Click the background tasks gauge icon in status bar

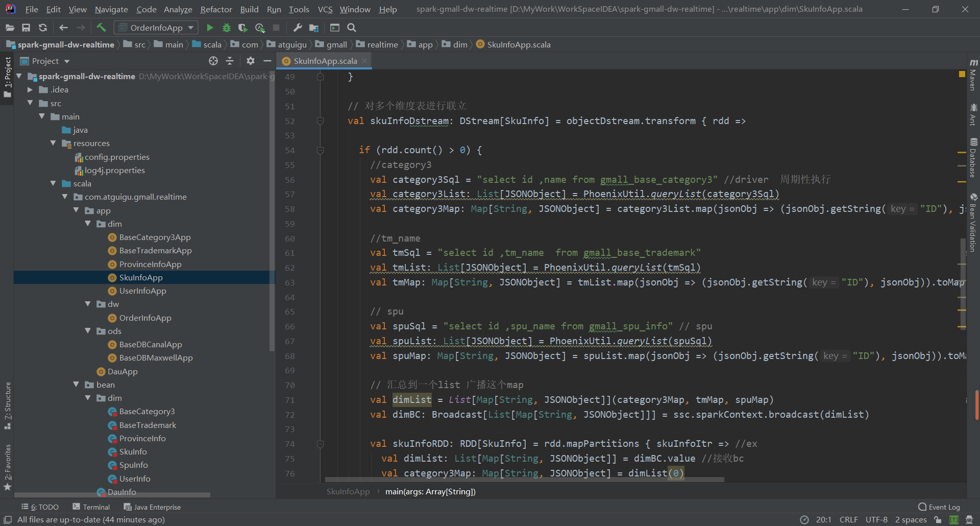[x=804, y=520]
